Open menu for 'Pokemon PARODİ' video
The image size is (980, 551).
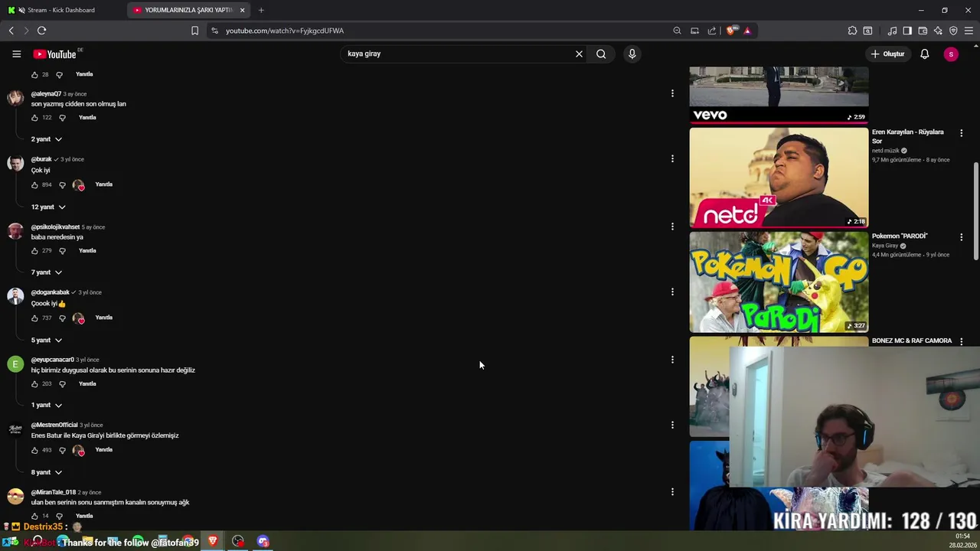click(x=962, y=237)
